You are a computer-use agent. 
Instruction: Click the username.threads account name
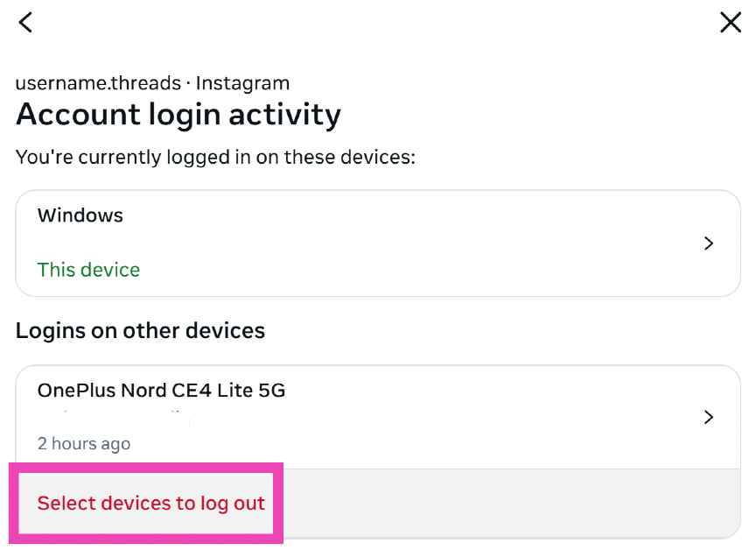click(98, 84)
